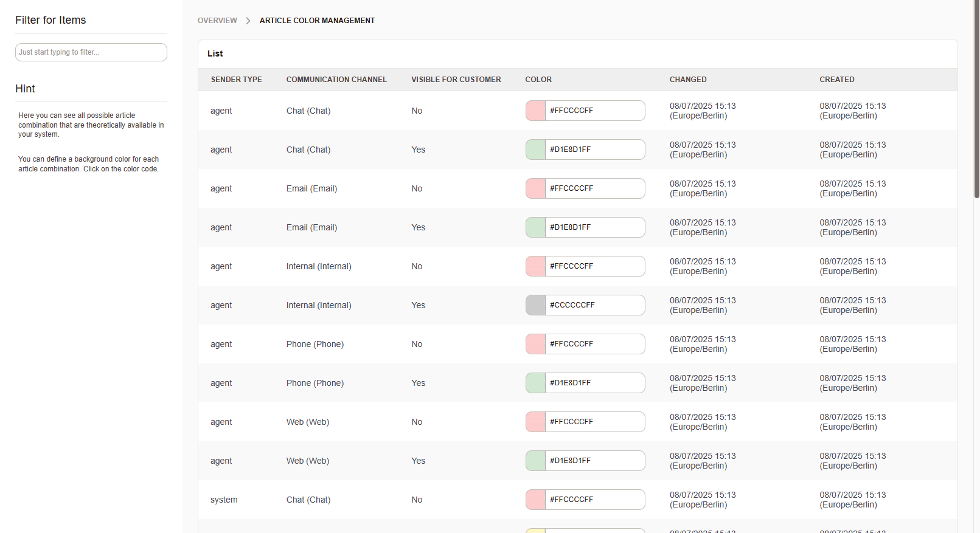Click green swatch for agent Web Yes row
The image size is (980, 533).
point(535,461)
